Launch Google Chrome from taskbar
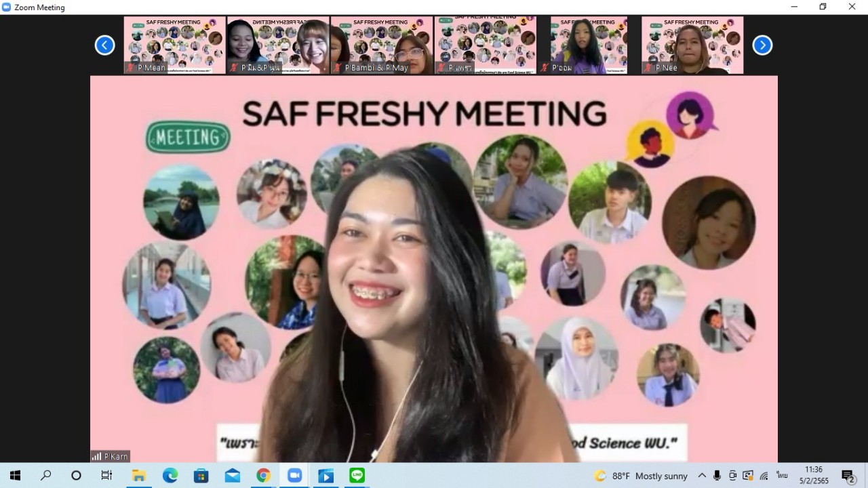Screen dimensions: 868x488 (x=263, y=476)
